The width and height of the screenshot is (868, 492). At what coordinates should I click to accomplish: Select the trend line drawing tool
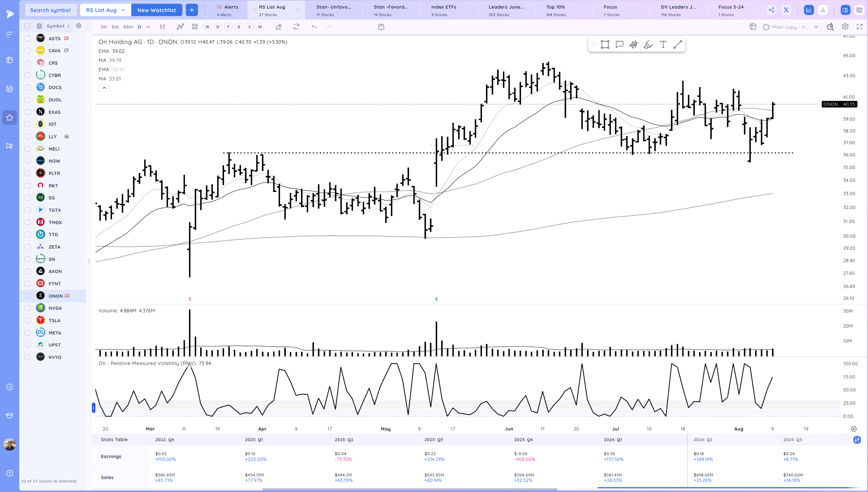pos(677,45)
